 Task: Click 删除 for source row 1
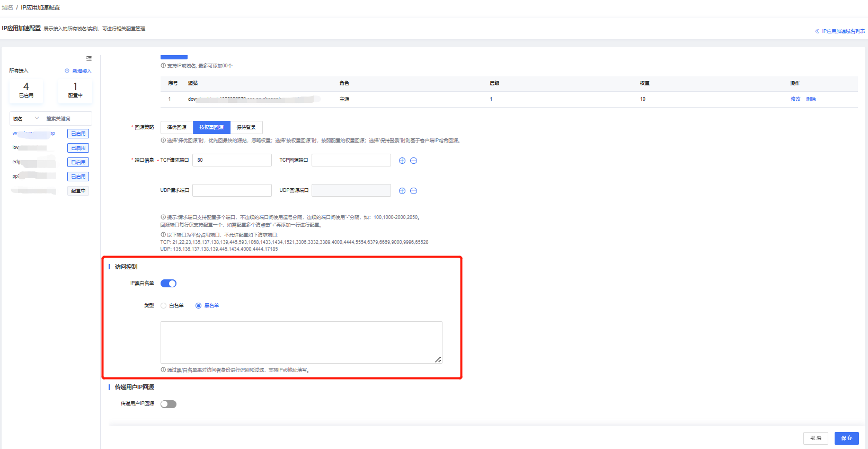(x=811, y=99)
